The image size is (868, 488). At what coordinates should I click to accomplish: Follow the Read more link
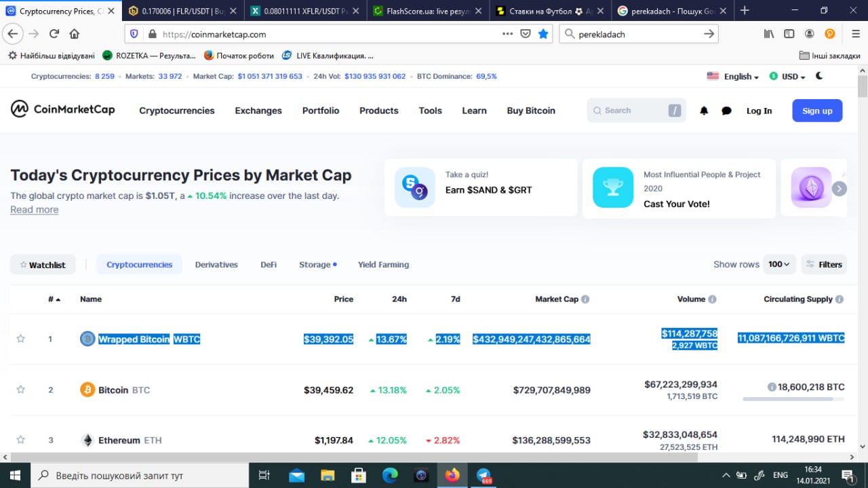tap(34, 210)
